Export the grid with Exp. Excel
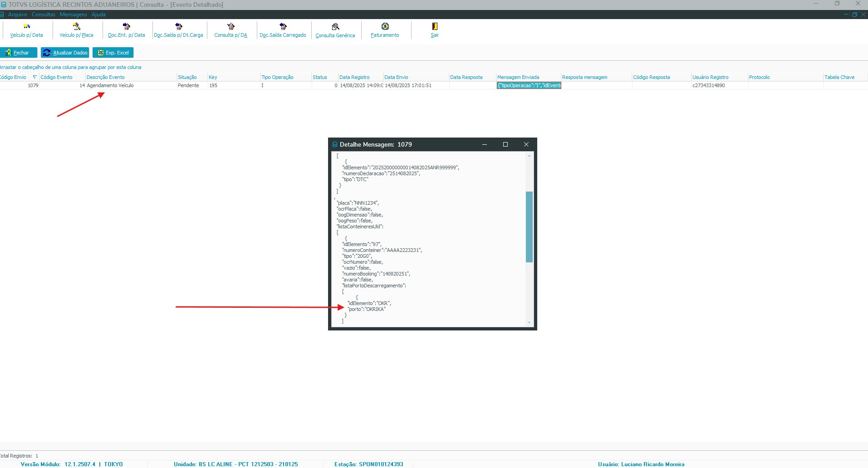 [x=113, y=53]
